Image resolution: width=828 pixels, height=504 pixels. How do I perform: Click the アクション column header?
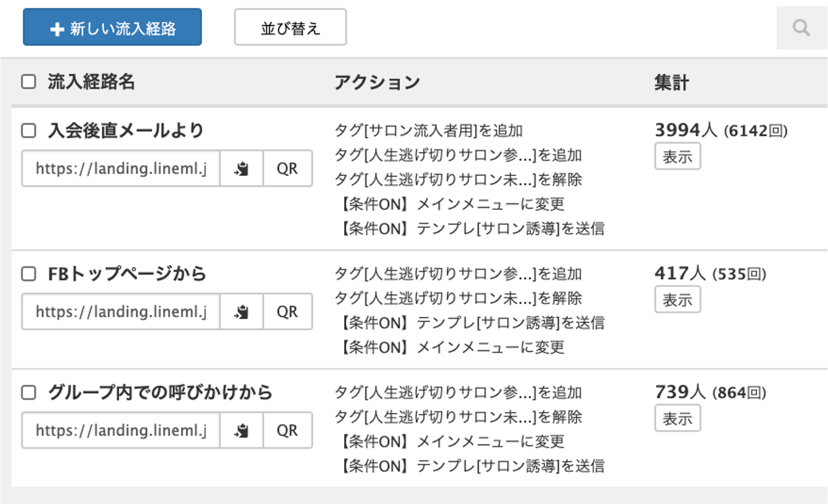(x=377, y=82)
